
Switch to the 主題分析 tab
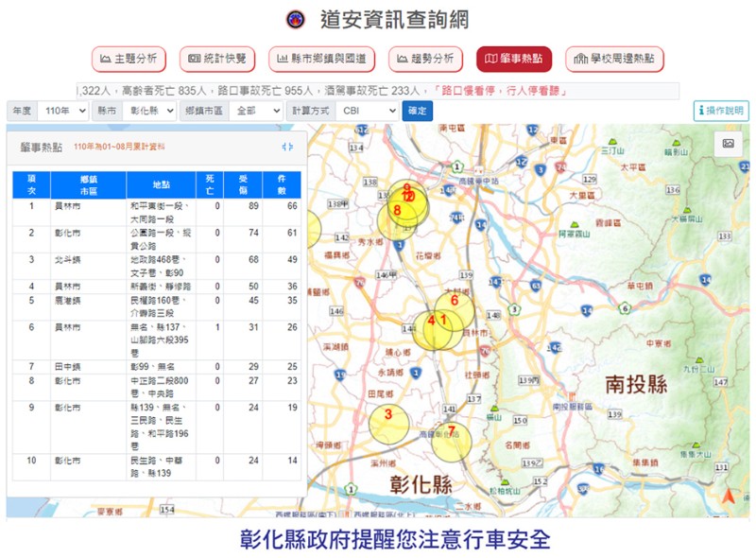click(129, 59)
